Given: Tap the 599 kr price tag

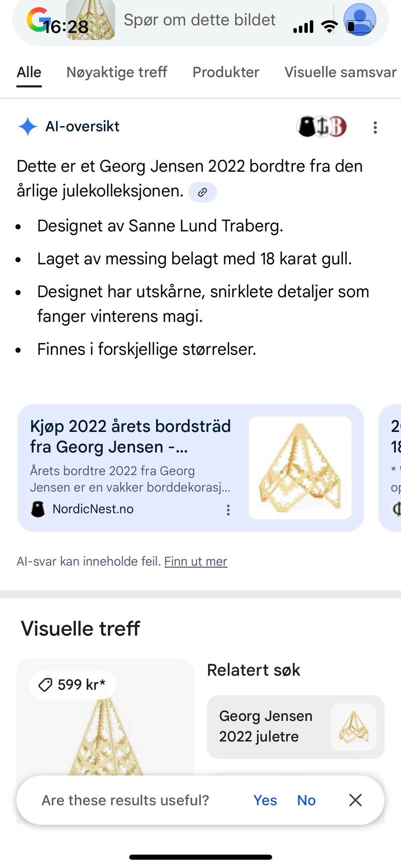Looking at the screenshot, I should point(73,685).
